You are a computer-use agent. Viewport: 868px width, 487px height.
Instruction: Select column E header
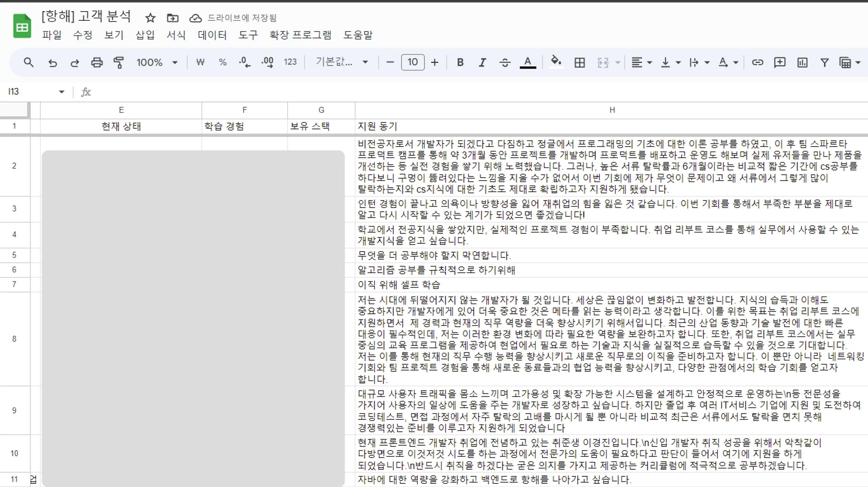coord(121,110)
